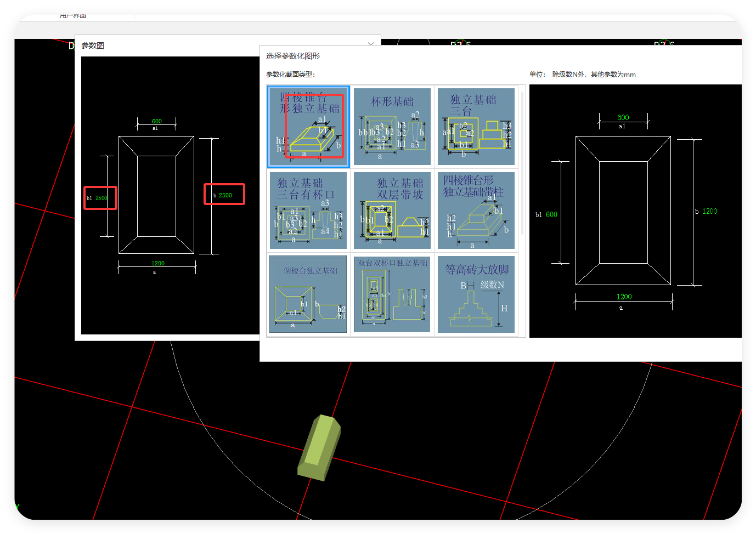Choose 等高砖大放脚 thumbnail
The height and width of the screenshot is (534, 756).
[x=476, y=294]
